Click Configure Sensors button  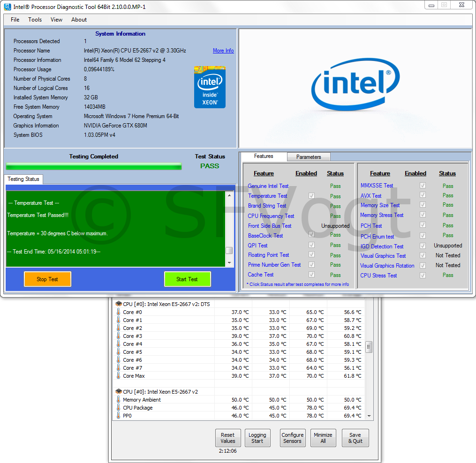click(293, 438)
